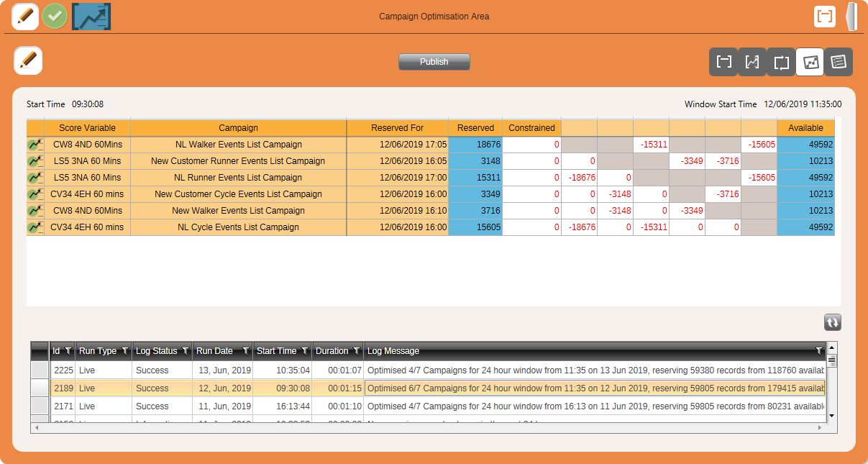Viewport: 868px width, 464px height.
Task: Open chart icon for New Walker Events List Campaign
Action: point(35,211)
